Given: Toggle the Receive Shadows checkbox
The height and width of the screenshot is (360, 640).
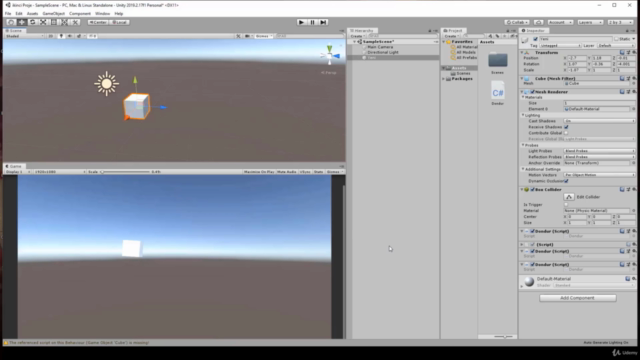Looking at the screenshot, I should tap(566, 127).
